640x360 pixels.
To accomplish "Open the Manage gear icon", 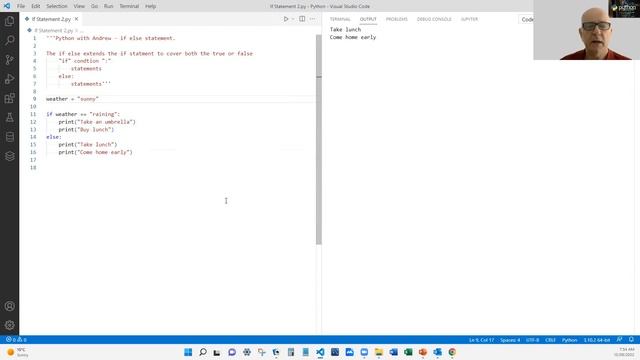I will tap(9, 325).
